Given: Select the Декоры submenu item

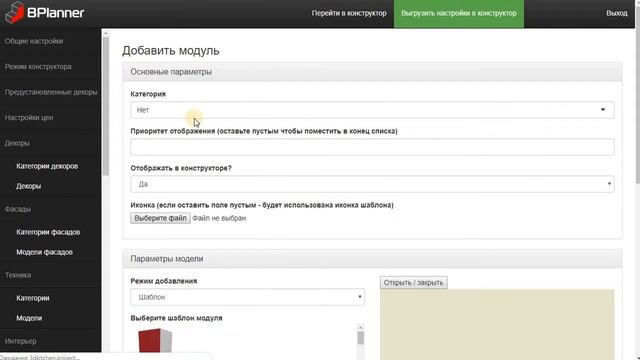Looking at the screenshot, I should 29,186.
